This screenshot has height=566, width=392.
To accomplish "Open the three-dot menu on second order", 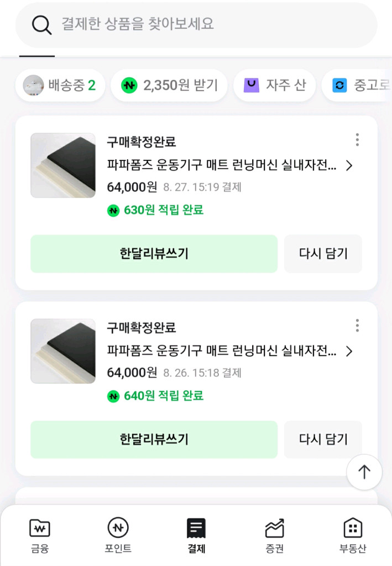I will pyautogui.click(x=358, y=326).
